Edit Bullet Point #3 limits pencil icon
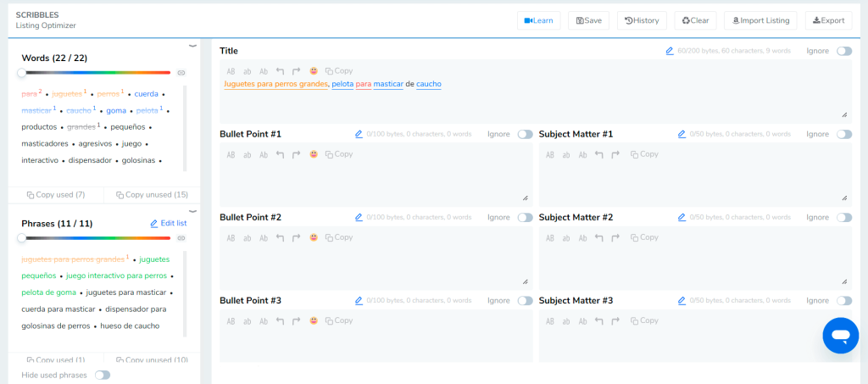The width and height of the screenshot is (868, 384). pos(359,300)
